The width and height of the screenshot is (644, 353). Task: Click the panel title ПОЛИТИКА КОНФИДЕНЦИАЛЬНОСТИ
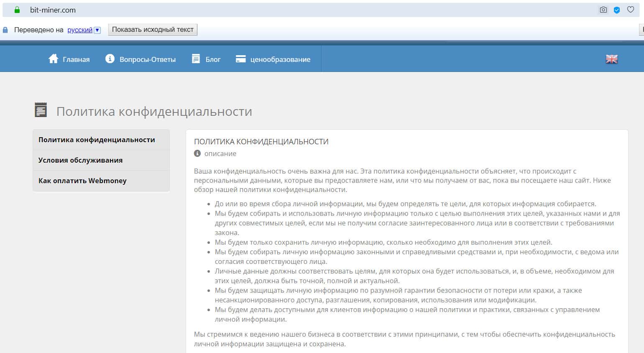click(261, 142)
